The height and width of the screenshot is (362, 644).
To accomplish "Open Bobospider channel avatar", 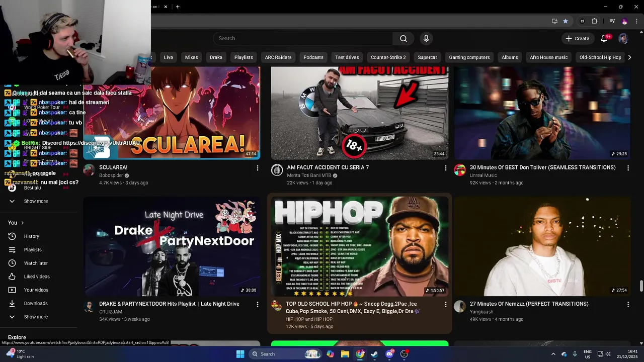I will [x=89, y=170].
